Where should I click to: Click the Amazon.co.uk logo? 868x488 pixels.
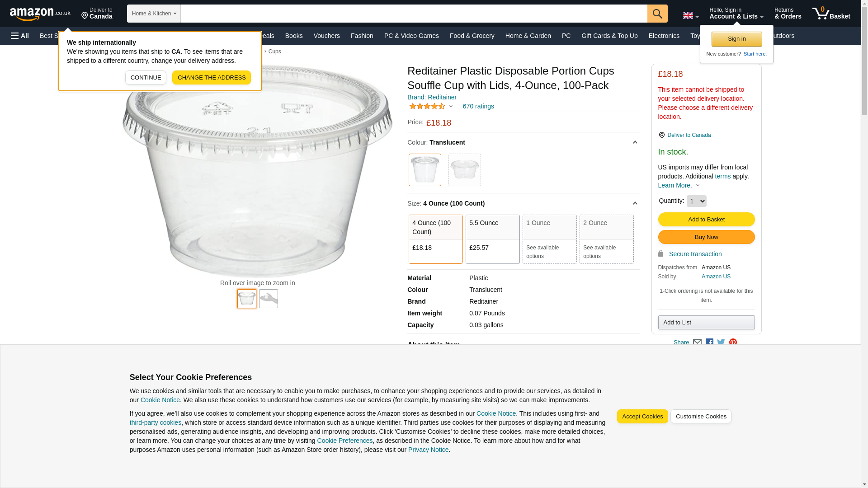[x=40, y=14]
